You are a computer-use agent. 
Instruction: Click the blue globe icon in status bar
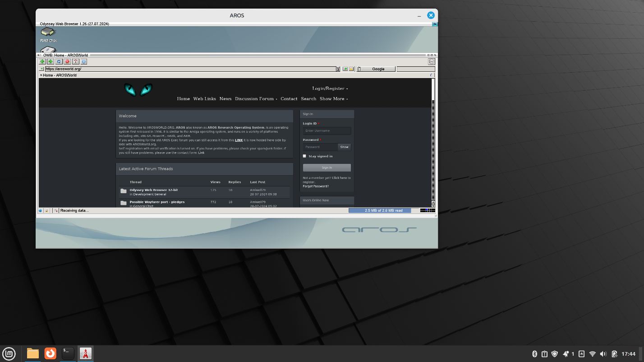click(40, 210)
